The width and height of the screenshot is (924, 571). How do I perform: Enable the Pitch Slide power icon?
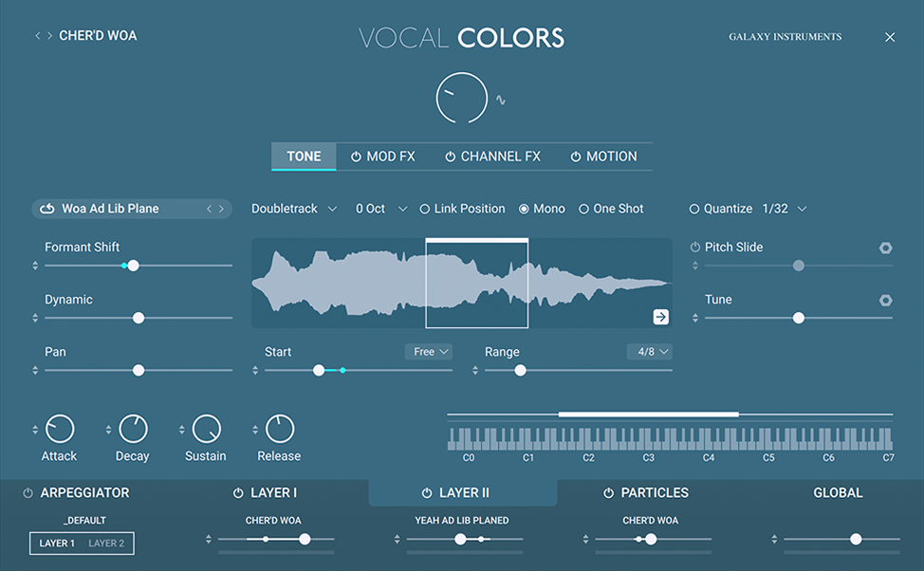pos(695,246)
